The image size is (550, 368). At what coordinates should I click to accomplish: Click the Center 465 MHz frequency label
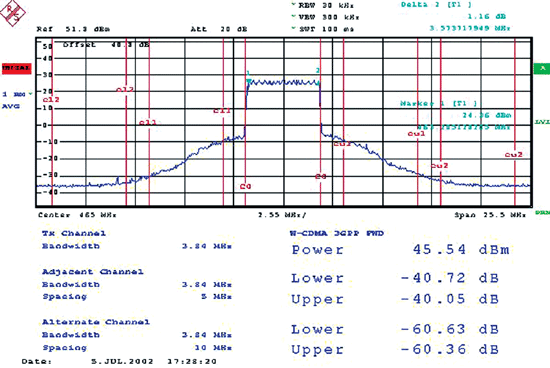click(77, 215)
